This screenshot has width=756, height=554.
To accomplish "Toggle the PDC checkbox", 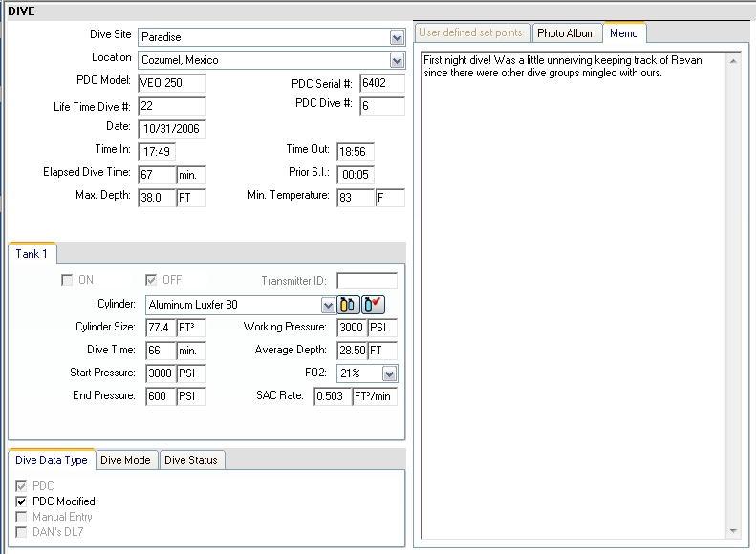I will point(21,486).
